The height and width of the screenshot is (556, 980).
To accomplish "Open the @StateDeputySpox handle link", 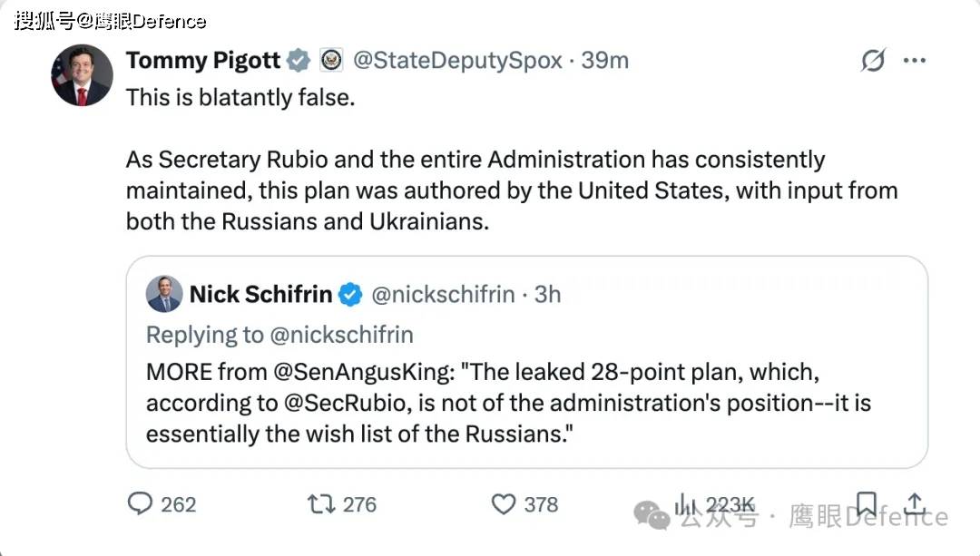I will pos(456,61).
